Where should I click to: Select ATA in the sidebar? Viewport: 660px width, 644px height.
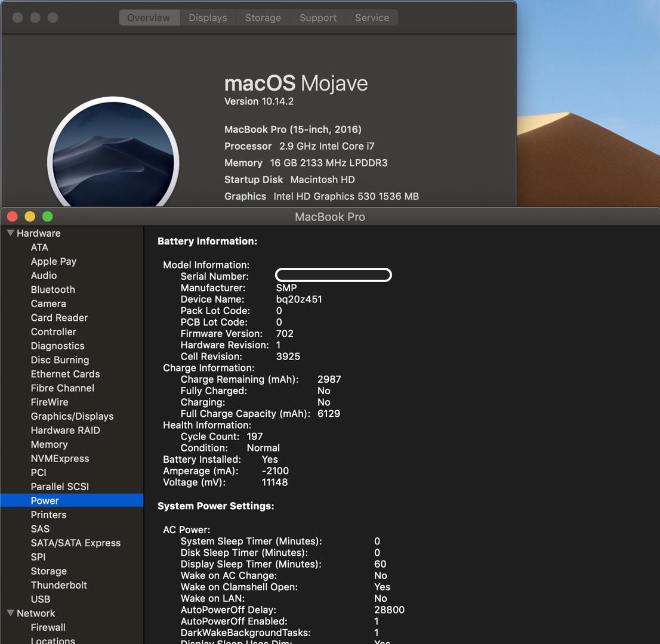[x=39, y=247]
